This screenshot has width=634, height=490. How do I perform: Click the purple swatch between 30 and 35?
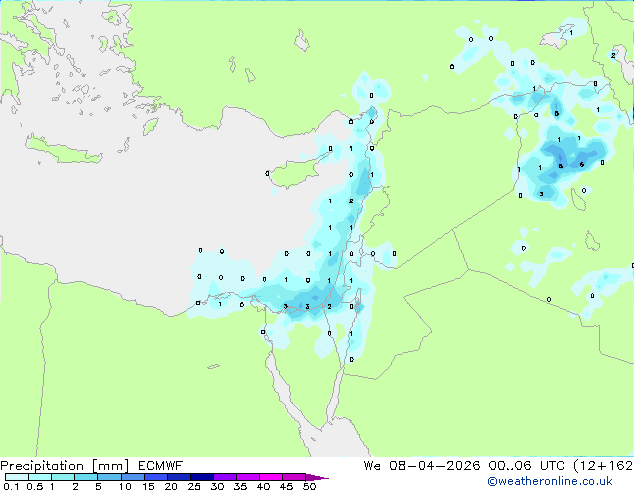tap(224, 477)
